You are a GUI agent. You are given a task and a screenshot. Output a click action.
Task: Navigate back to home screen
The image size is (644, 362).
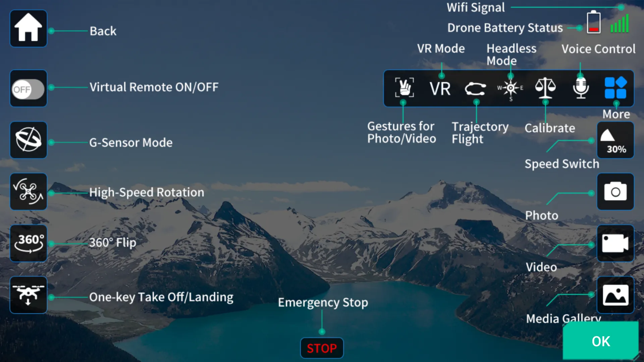[28, 29]
